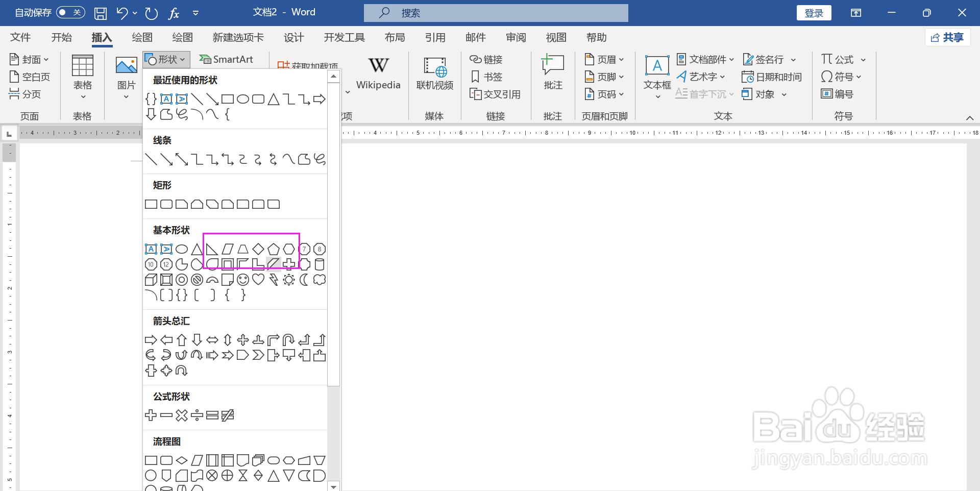Collapse the 形状 shapes dropdown button

tap(166, 59)
